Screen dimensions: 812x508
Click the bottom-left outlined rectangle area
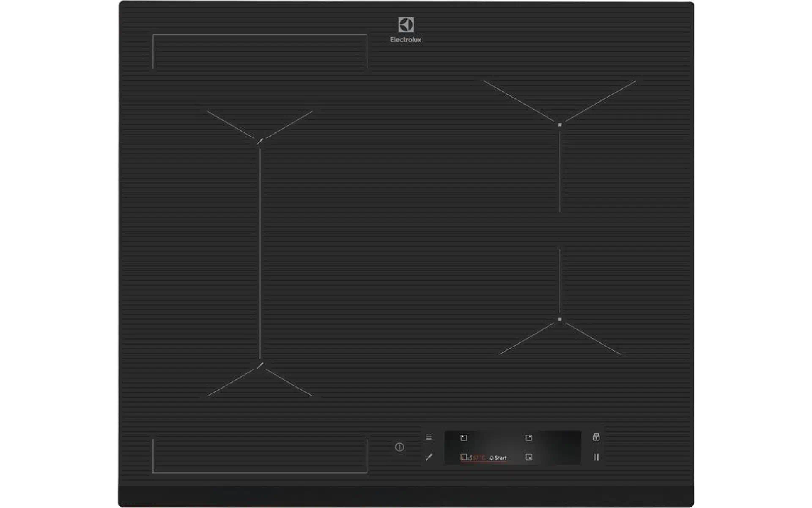[260, 456]
